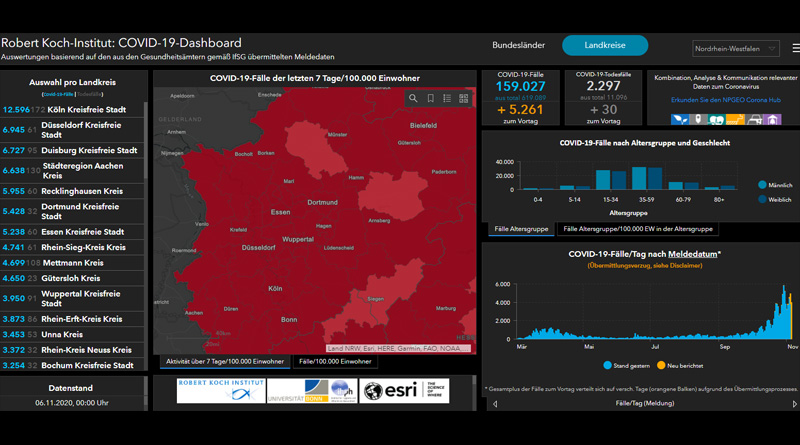Click the Datenstand 06.11.2020 date text
The width and height of the screenshot is (800, 445).
pos(71,403)
